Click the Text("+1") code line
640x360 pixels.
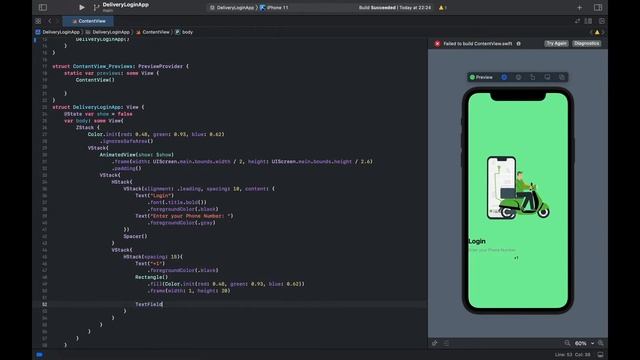pos(150,263)
